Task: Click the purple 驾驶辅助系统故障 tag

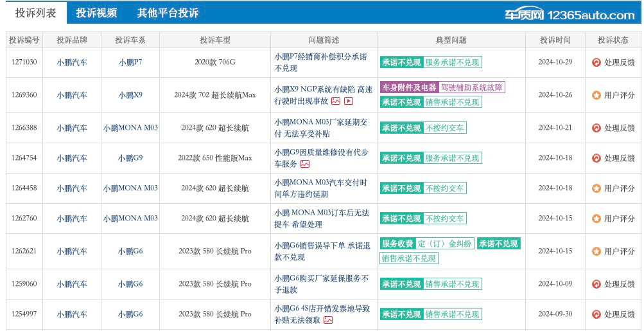Action: (x=472, y=87)
